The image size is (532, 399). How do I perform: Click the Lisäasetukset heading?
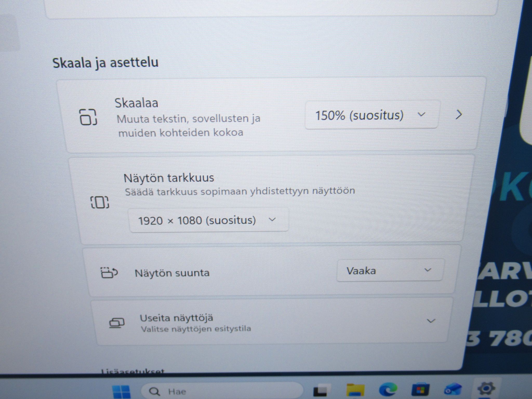click(x=132, y=371)
